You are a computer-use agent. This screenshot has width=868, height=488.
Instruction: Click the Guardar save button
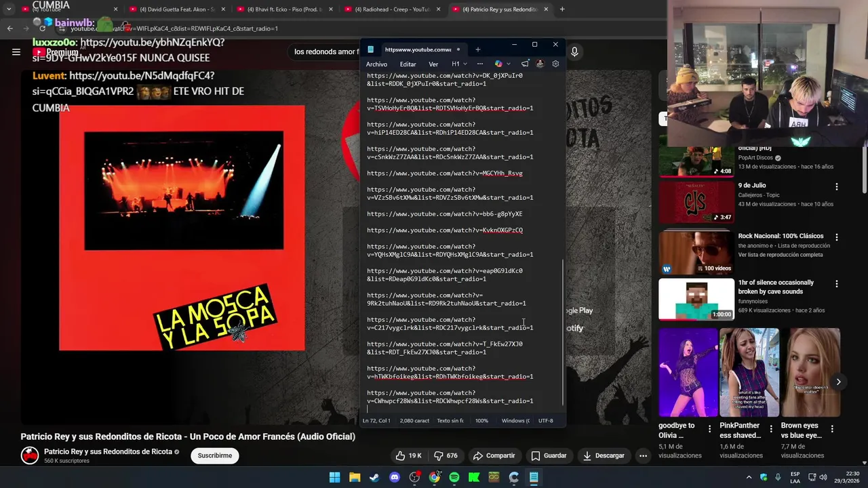pyautogui.click(x=549, y=455)
